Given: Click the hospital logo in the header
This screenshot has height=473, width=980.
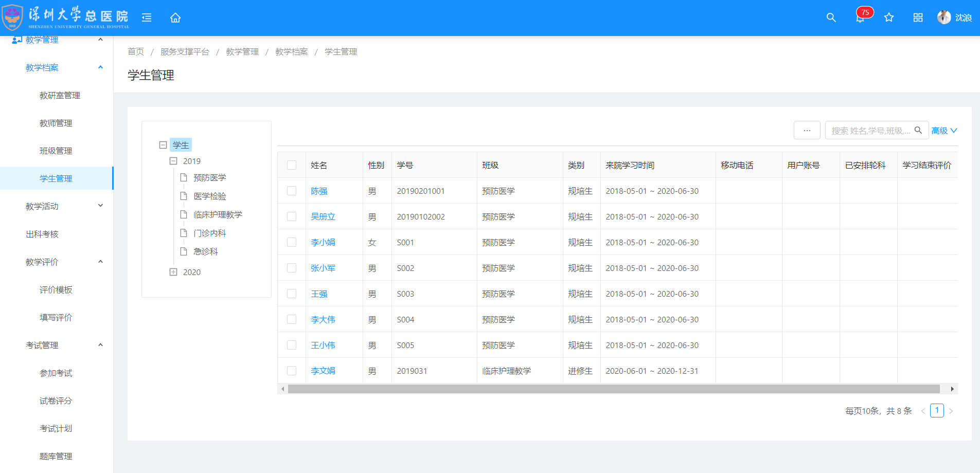Looking at the screenshot, I should coord(66,17).
